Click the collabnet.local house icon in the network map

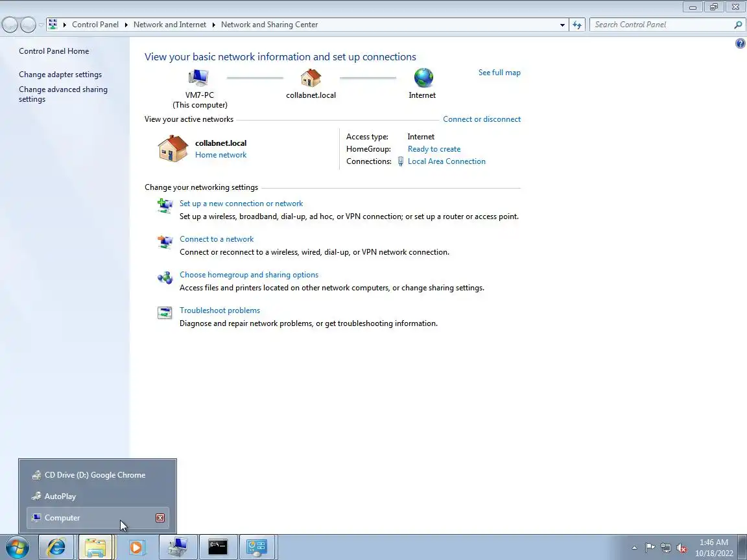click(311, 78)
